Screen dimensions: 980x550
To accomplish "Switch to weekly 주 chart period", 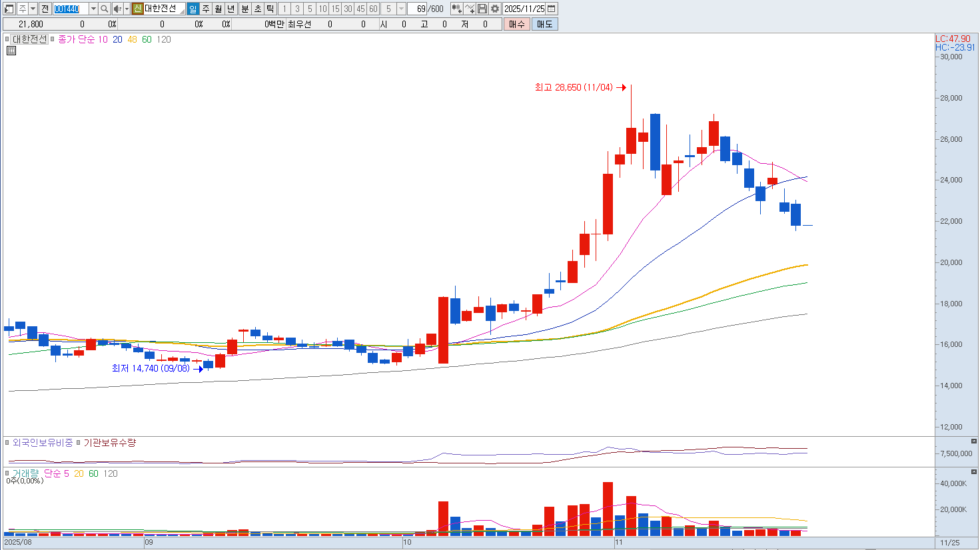I will 206,9.
